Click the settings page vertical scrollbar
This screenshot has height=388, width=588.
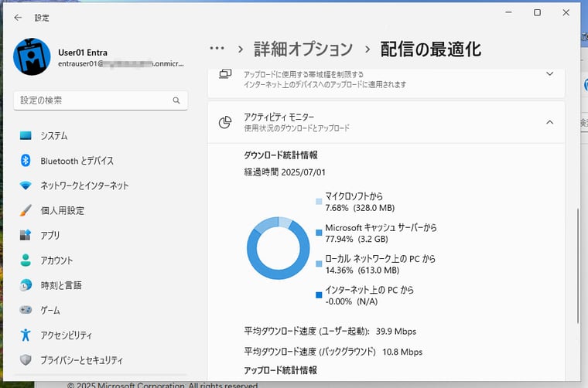(x=577, y=266)
